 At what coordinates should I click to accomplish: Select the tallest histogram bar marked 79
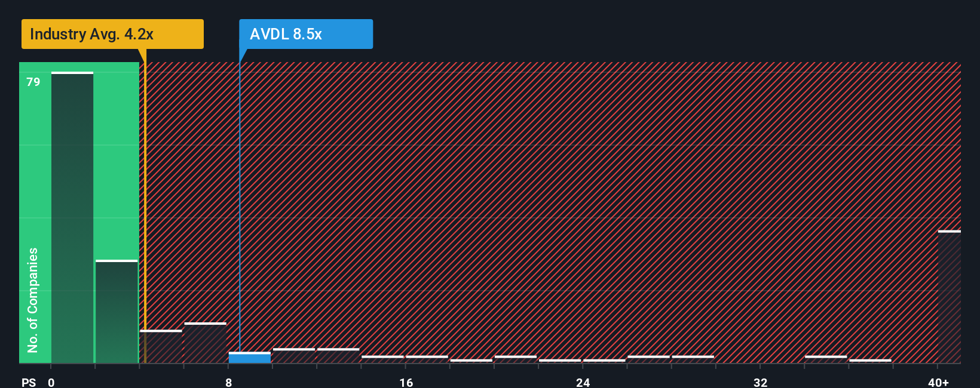point(72,217)
